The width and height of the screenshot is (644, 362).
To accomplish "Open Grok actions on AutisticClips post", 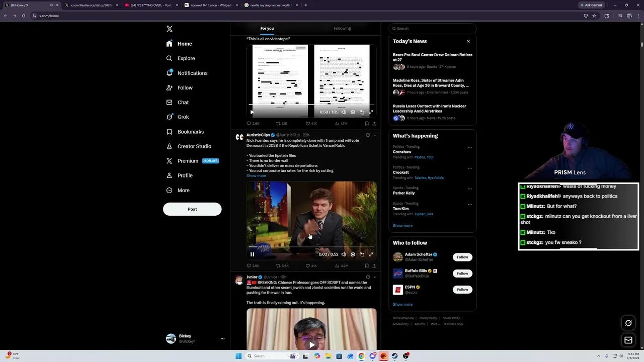I will tap(368, 135).
